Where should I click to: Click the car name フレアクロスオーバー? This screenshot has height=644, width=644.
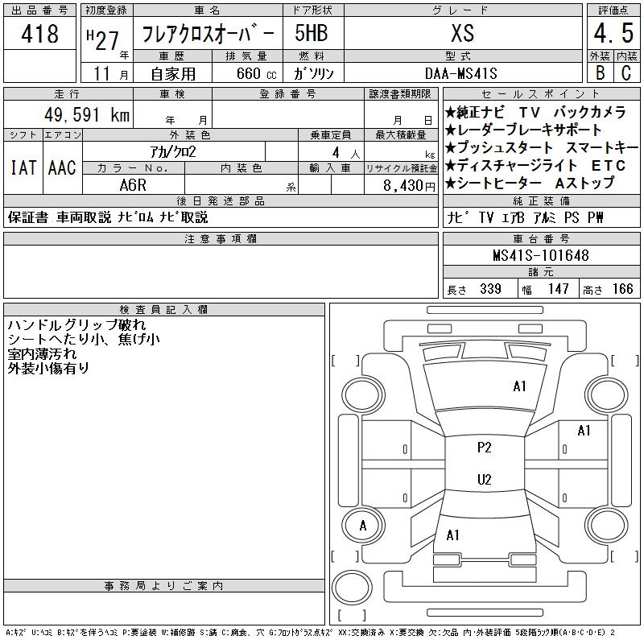click(x=208, y=34)
